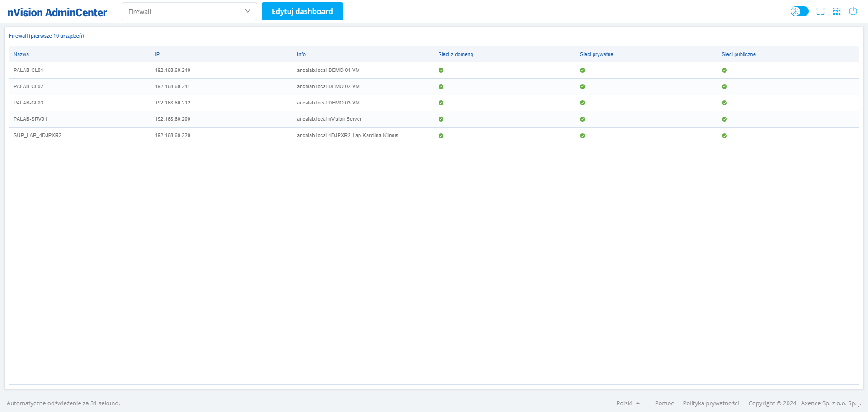Open the Polityka prywatności link
Image resolution: width=868 pixels, height=412 pixels.
coord(711,403)
